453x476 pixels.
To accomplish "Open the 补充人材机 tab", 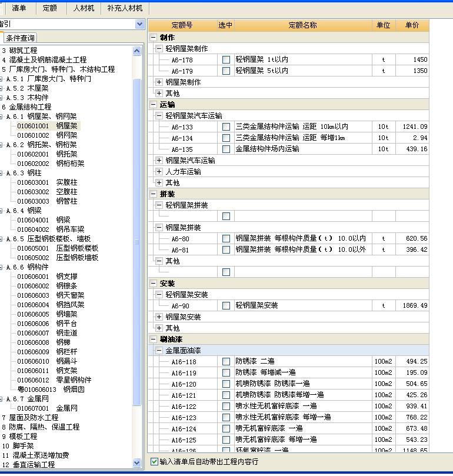I will [x=125, y=8].
